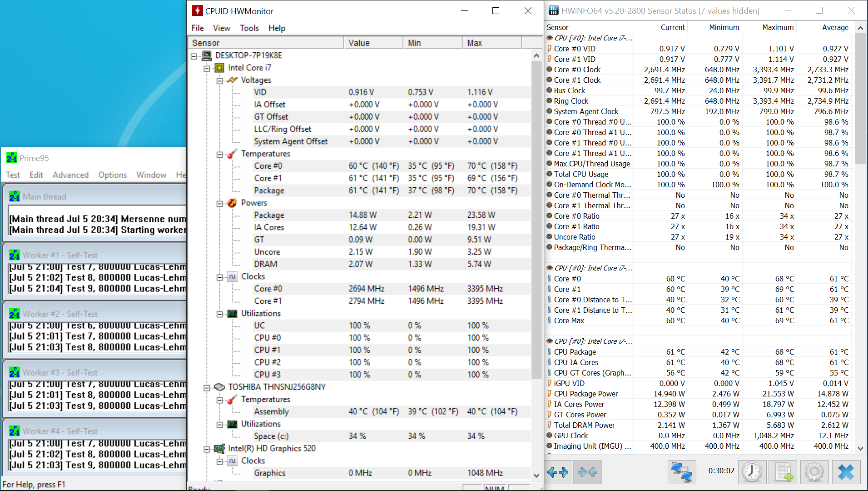
Task: Click HWiNFO collapse layout arrows button
Action: click(x=587, y=472)
